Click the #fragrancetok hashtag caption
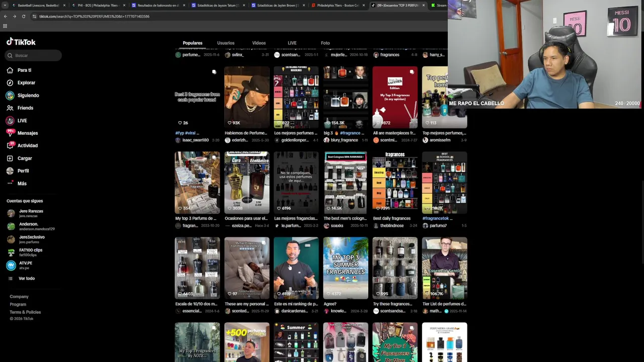This screenshot has height=362, width=644. 437,219
